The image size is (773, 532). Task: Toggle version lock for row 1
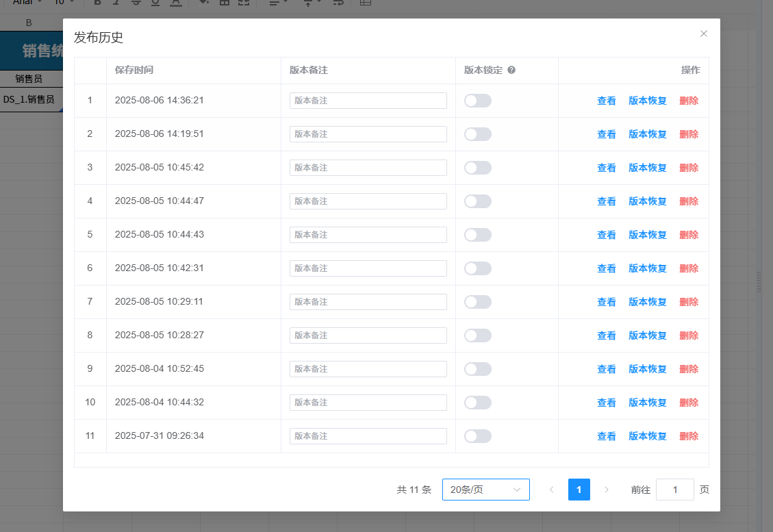tap(477, 101)
